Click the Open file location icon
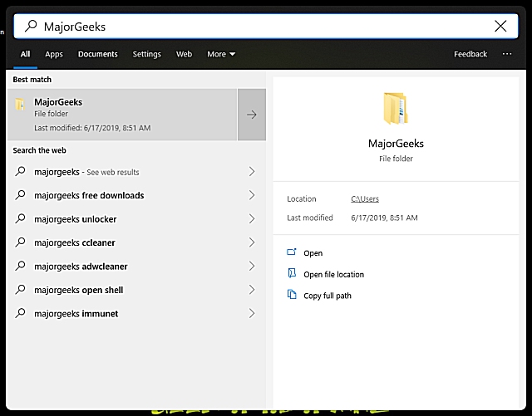The height and width of the screenshot is (416, 532). tap(292, 273)
